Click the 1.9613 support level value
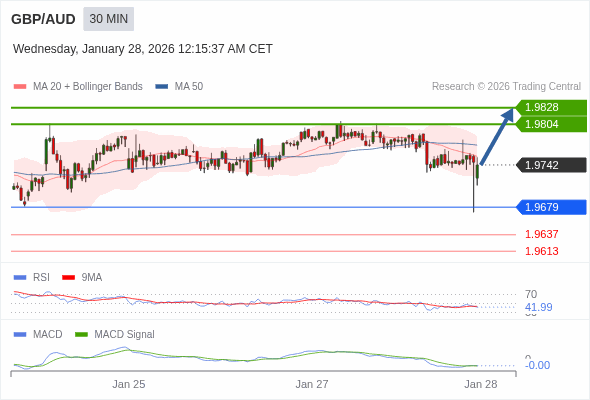590x400 pixels. 541,251
